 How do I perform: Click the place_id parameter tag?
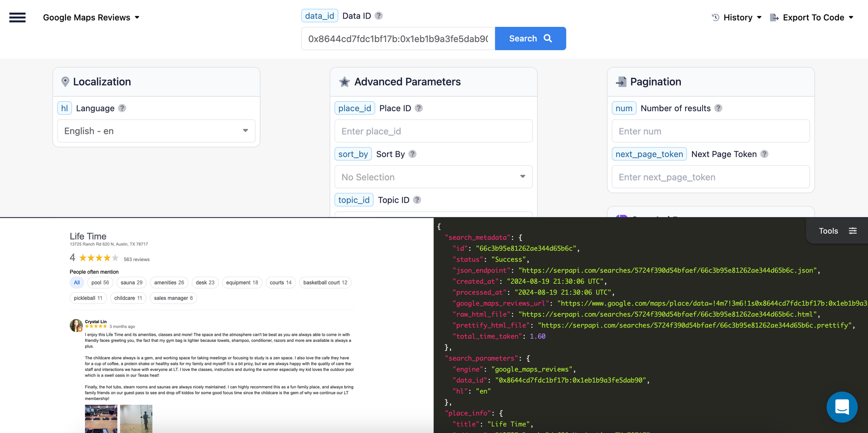tap(355, 108)
